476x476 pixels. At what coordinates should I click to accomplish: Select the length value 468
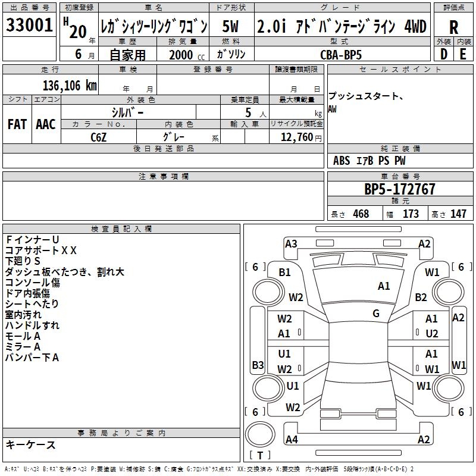point(361,214)
